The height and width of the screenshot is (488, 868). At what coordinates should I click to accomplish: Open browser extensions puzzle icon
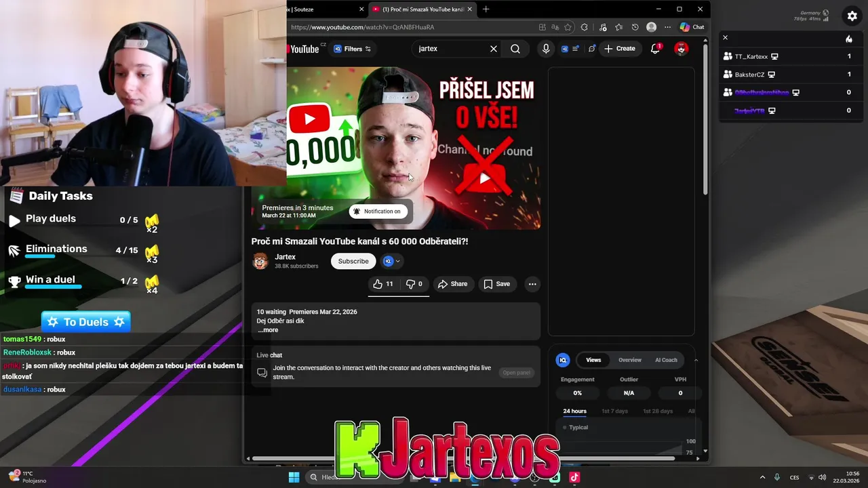(x=585, y=27)
